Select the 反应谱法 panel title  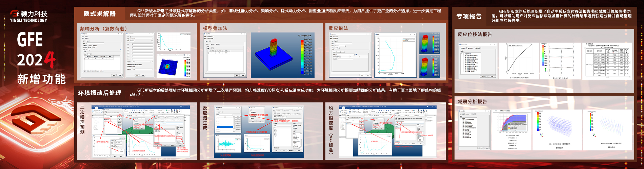pos(338,28)
